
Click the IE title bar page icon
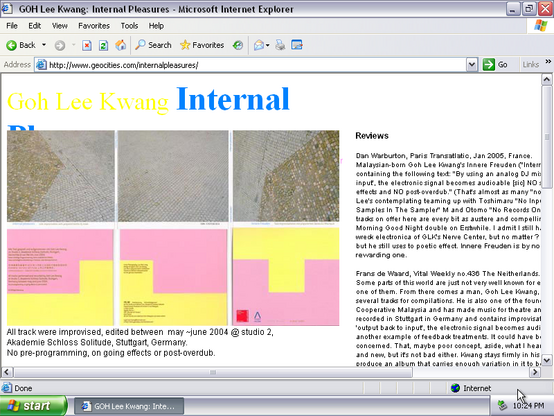click(7, 9)
